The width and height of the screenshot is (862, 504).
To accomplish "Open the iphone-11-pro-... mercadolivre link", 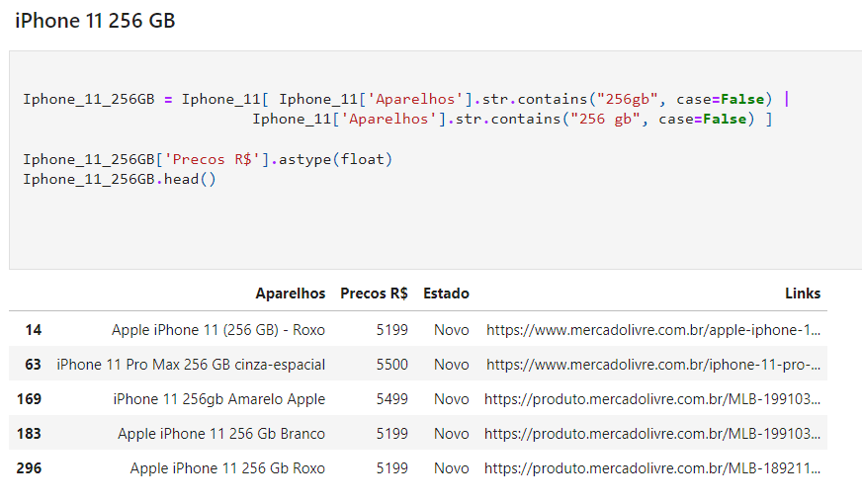I will (x=653, y=365).
